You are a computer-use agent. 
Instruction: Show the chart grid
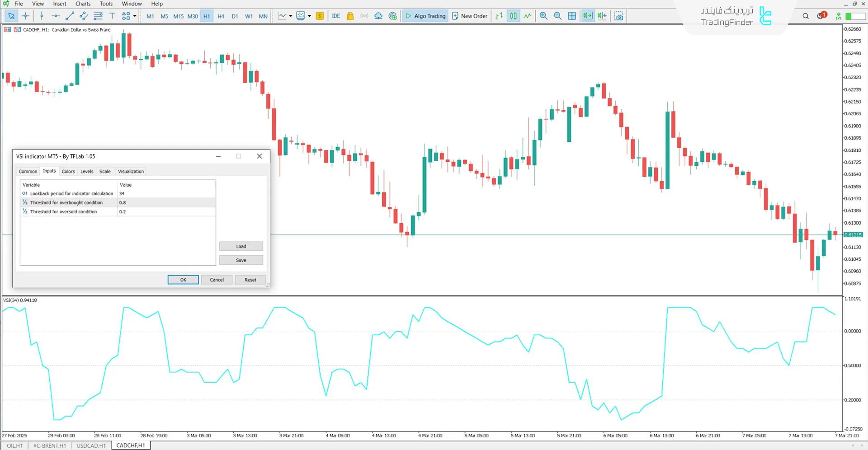(572, 16)
